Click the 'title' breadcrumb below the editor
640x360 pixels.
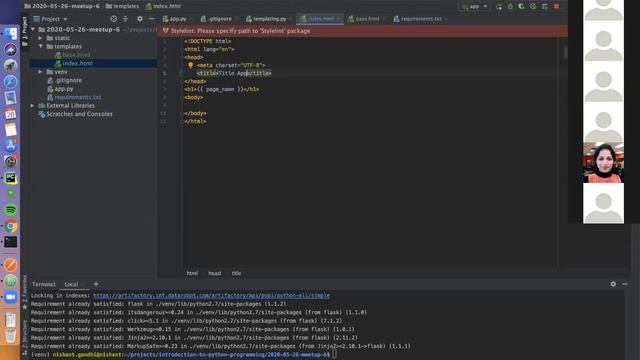point(236,273)
